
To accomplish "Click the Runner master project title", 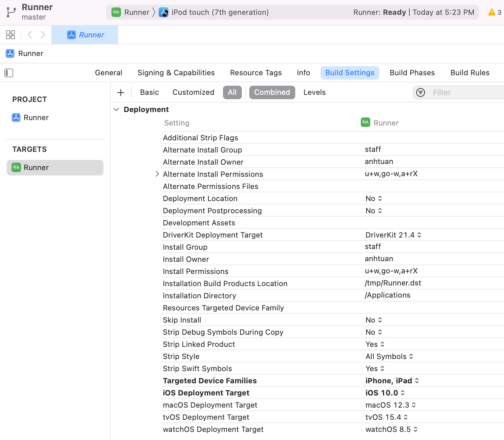I will click(37, 12).
